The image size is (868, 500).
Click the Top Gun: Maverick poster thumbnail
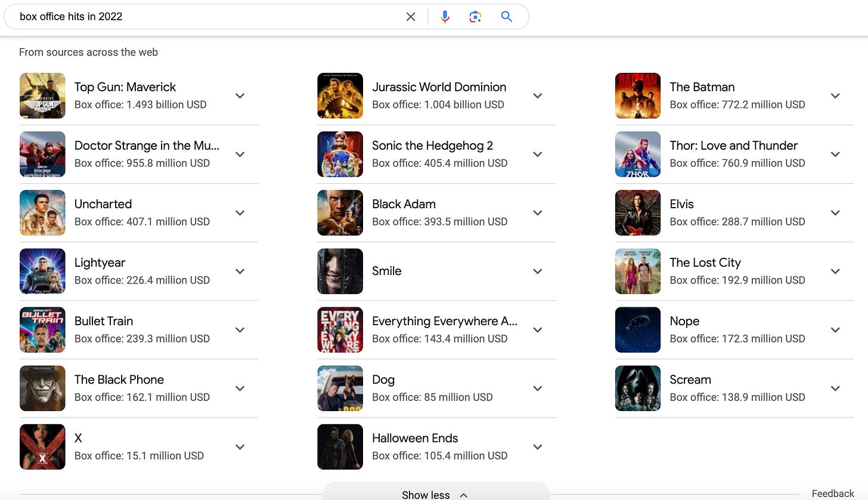click(42, 95)
